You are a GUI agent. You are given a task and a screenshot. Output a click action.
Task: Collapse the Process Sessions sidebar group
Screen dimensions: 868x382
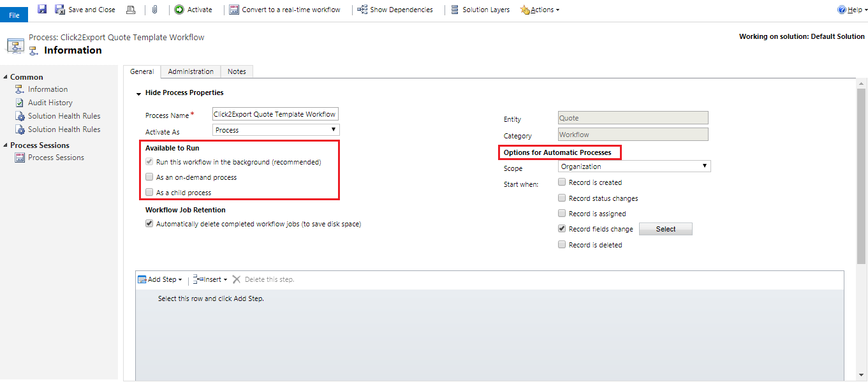6,145
